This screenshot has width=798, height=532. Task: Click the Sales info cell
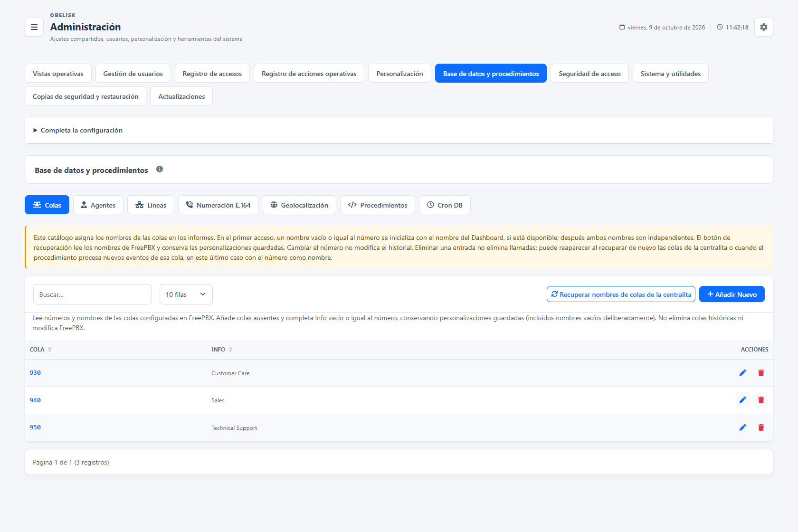[x=218, y=400]
